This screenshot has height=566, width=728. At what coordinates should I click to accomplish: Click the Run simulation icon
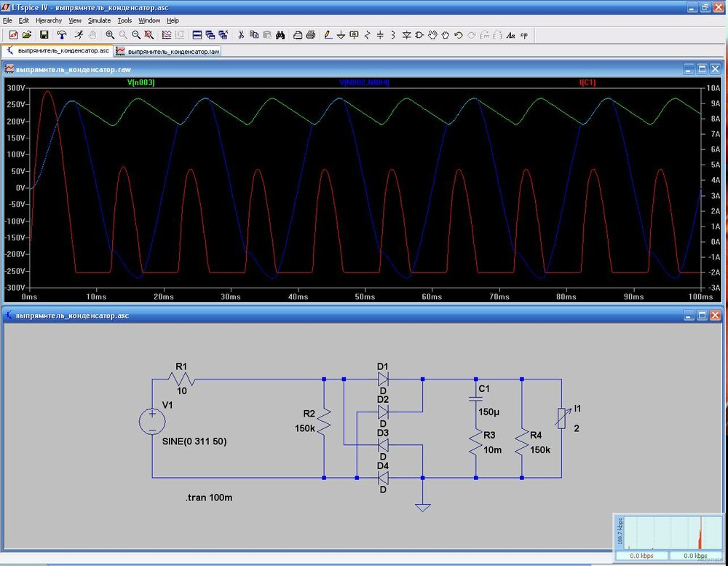[x=79, y=35]
